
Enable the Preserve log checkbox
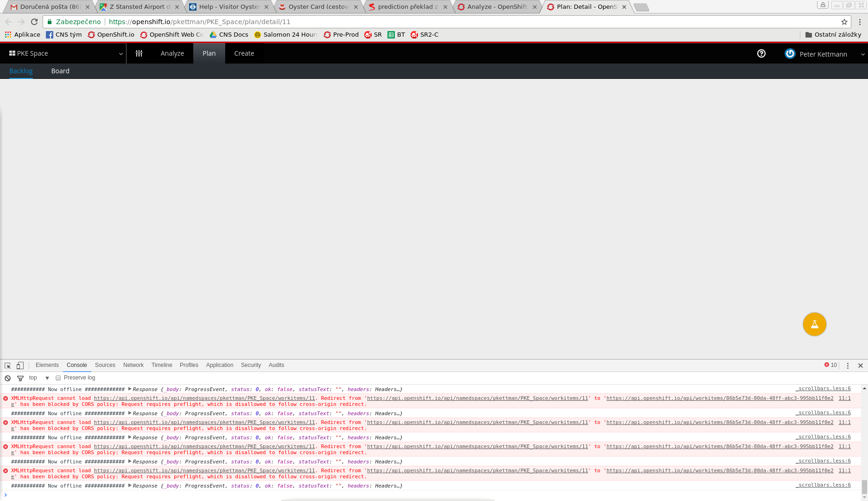[58, 378]
